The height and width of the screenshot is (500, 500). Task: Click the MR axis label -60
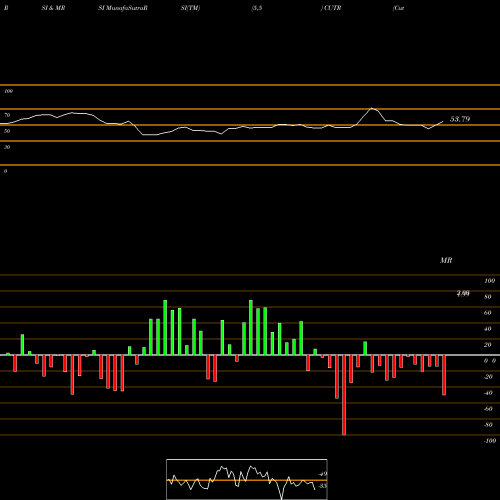click(488, 409)
